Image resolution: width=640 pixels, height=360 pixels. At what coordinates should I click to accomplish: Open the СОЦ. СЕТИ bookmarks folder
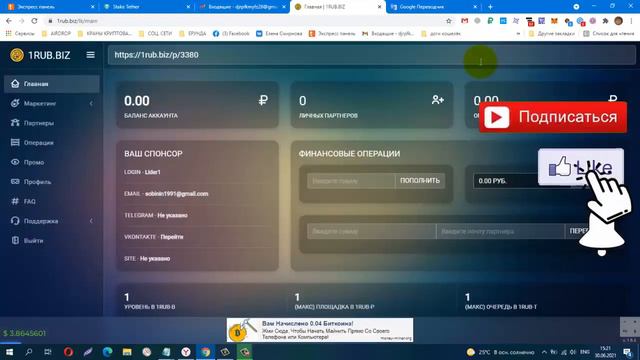[155, 33]
